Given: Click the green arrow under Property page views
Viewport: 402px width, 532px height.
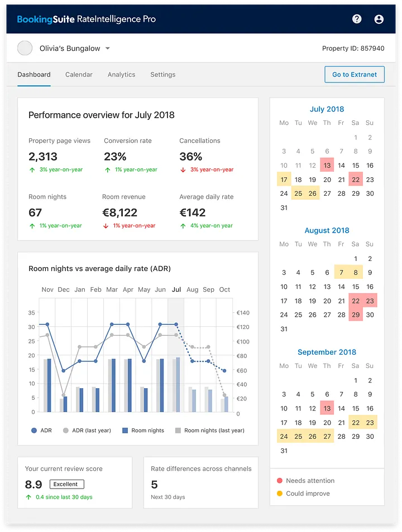Looking at the screenshot, I should click(32, 170).
